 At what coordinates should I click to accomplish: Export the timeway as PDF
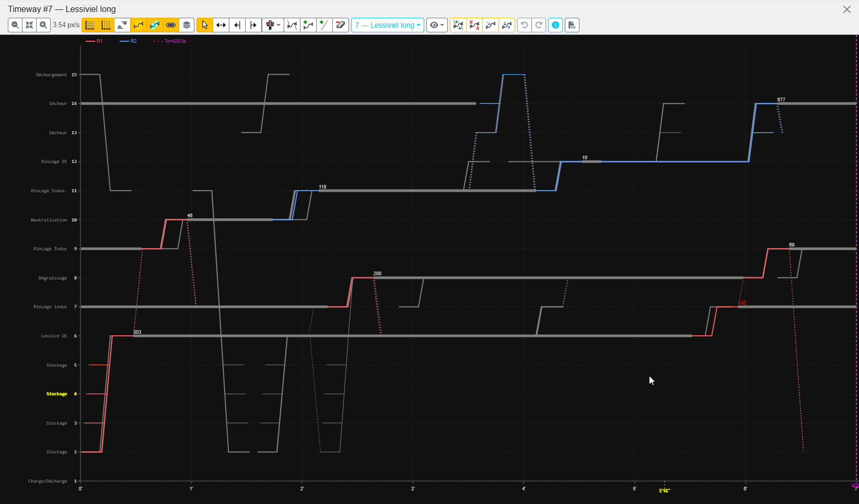pos(572,25)
